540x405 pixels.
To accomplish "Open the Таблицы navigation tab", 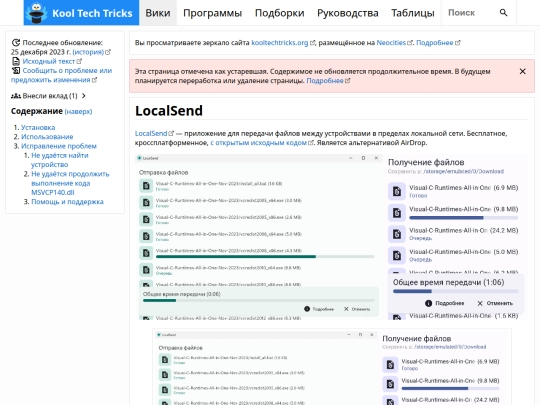I will [413, 13].
